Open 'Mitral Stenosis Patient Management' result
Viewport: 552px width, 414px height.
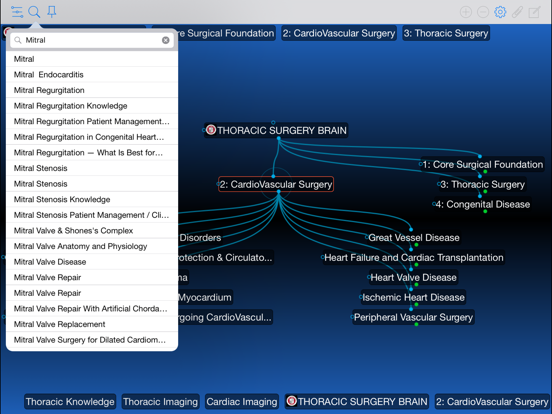(92, 215)
